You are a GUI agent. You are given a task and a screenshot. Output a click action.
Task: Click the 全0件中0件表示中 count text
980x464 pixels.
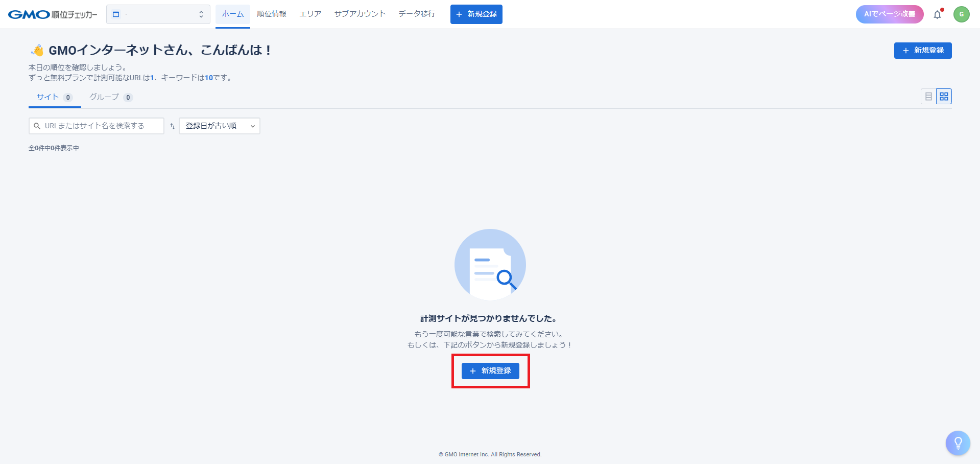54,148
